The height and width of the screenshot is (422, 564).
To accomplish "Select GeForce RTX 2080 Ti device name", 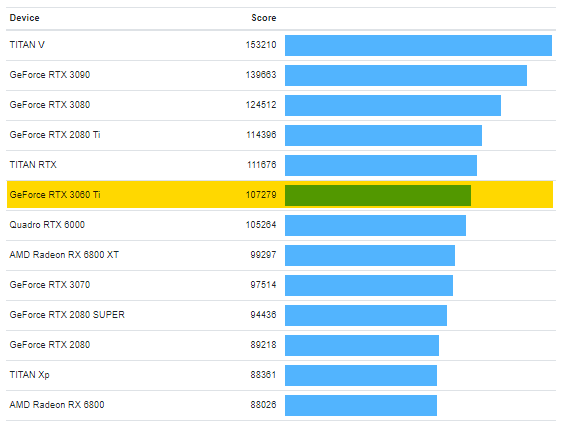I will click(x=55, y=135).
